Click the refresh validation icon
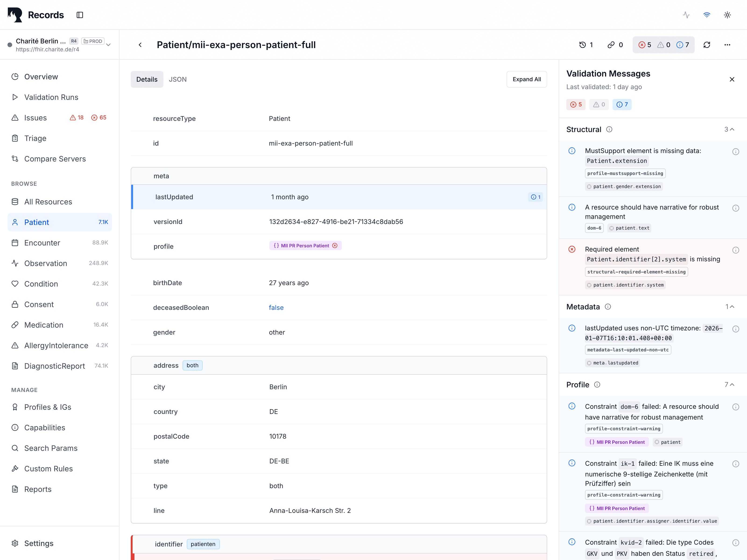 click(707, 45)
